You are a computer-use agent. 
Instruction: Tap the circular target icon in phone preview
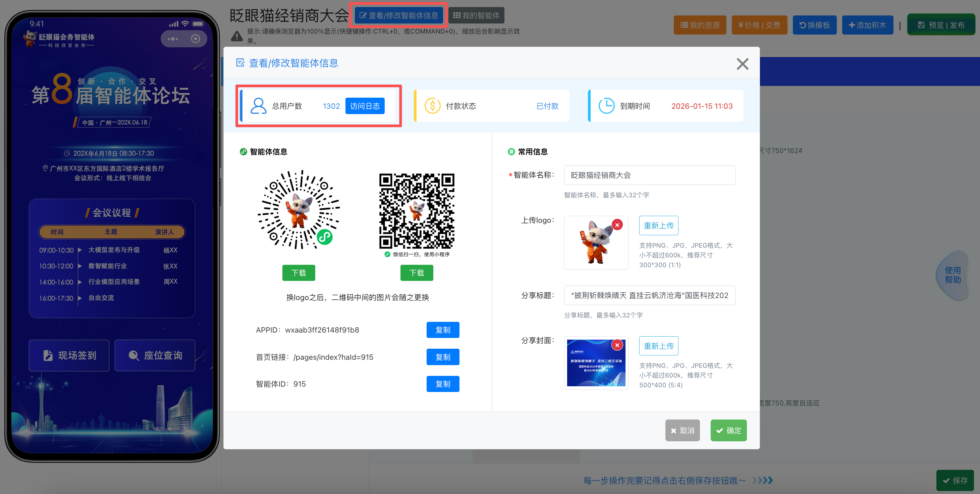pyautogui.click(x=196, y=39)
